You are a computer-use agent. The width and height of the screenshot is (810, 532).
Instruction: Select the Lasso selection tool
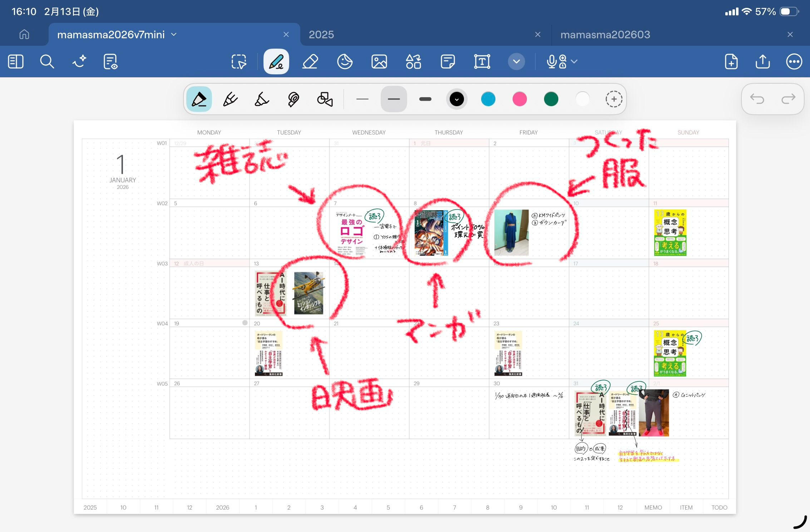(x=239, y=61)
